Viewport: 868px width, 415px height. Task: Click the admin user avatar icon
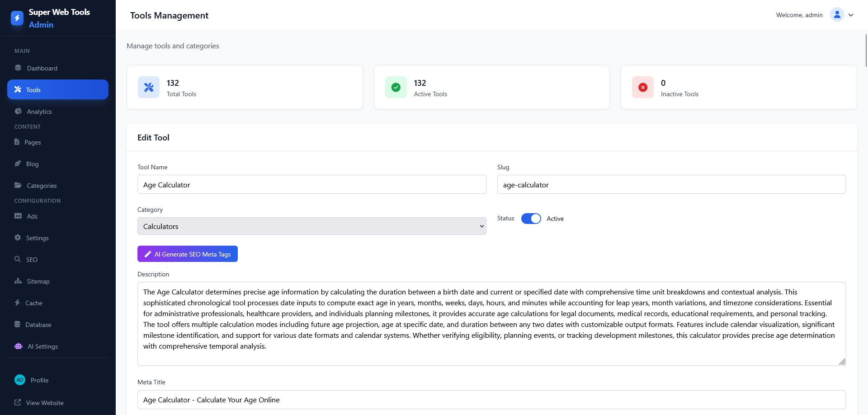(x=837, y=15)
